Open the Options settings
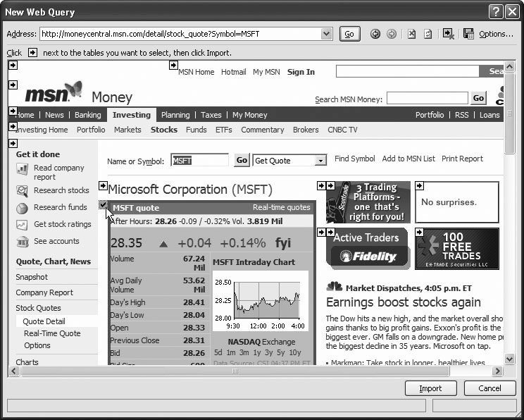The width and height of the screenshot is (524, 420). pos(496,34)
